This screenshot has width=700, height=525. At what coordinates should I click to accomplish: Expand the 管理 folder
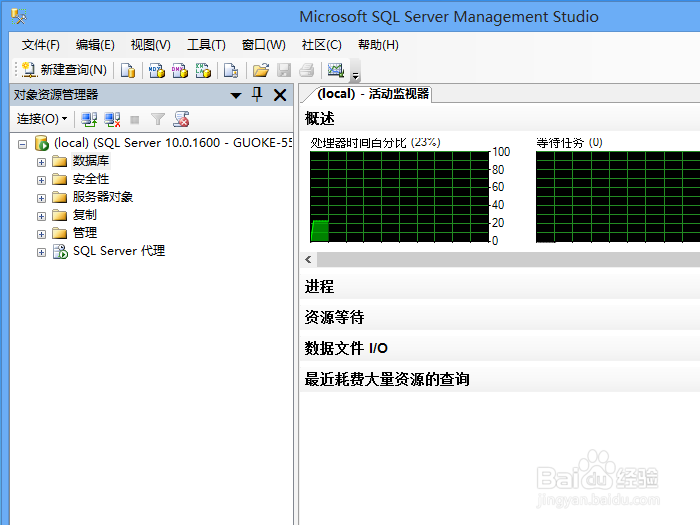tap(41, 234)
